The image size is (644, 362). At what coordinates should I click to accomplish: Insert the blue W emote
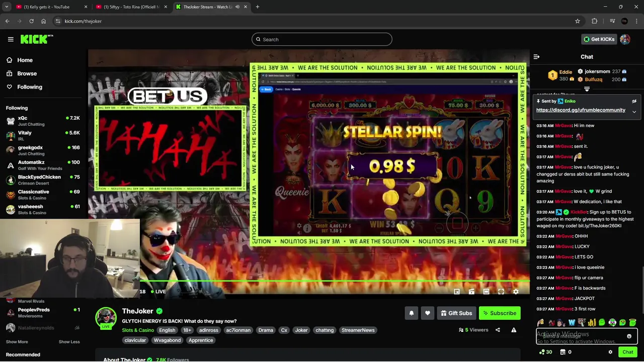coord(572,322)
